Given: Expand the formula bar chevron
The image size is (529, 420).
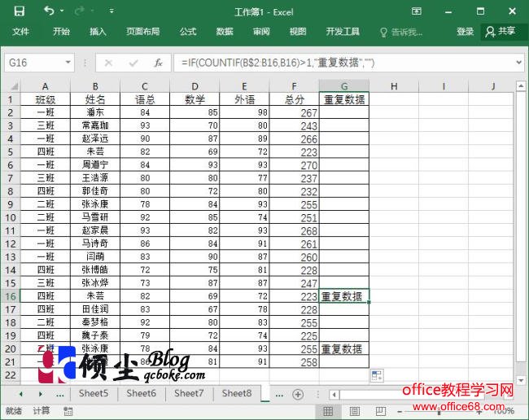Looking at the screenshot, I should tap(519, 63).
